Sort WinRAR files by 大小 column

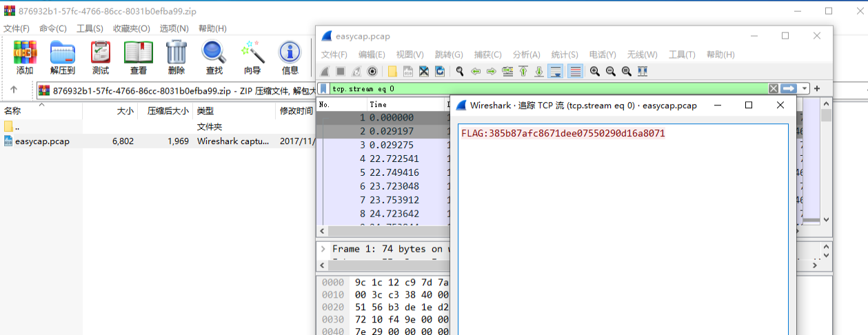click(x=110, y=110)
